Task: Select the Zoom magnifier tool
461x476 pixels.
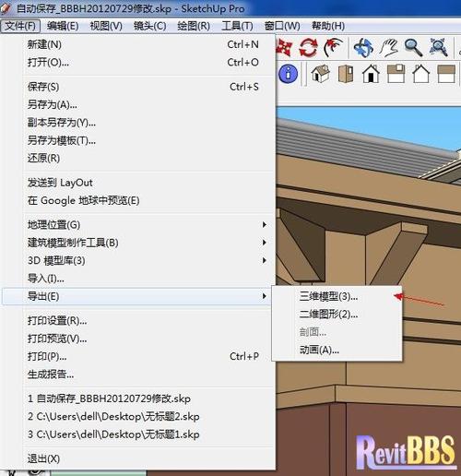Action: [413, 47]
